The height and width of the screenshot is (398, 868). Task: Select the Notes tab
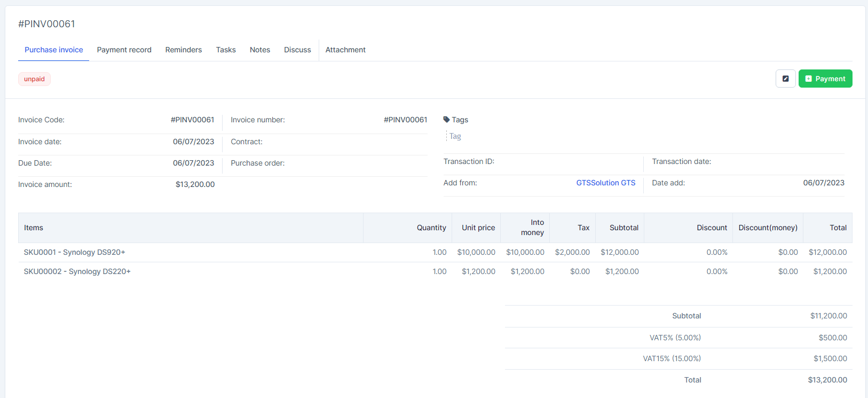(x=260, y=50)
